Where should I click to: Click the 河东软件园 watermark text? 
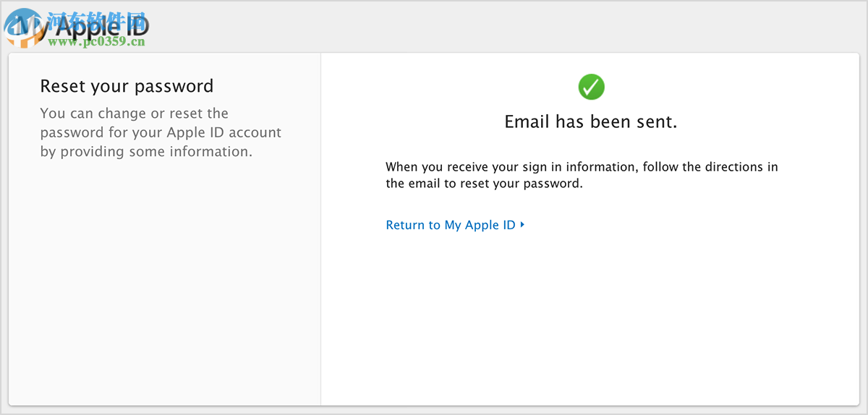98,20
